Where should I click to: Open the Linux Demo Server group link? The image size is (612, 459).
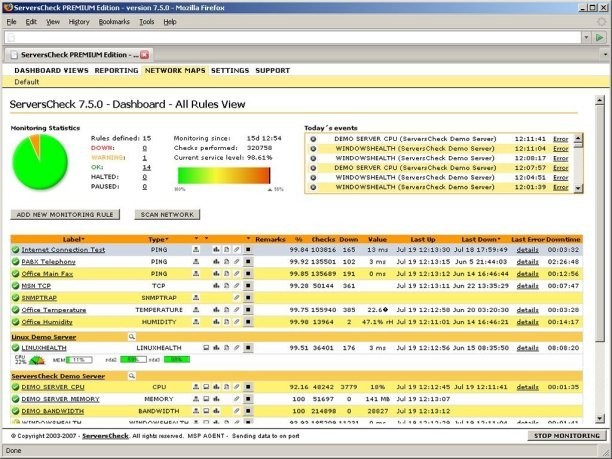click(43, 337)
